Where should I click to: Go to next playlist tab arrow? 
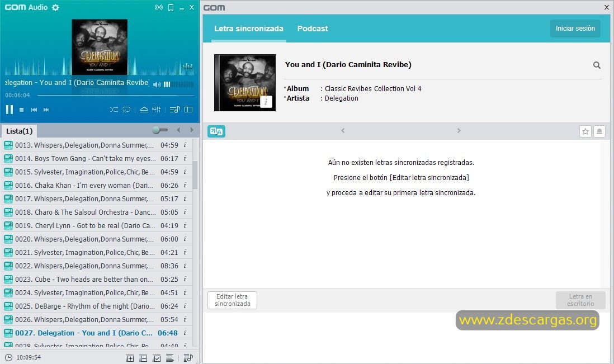[192, 130]
